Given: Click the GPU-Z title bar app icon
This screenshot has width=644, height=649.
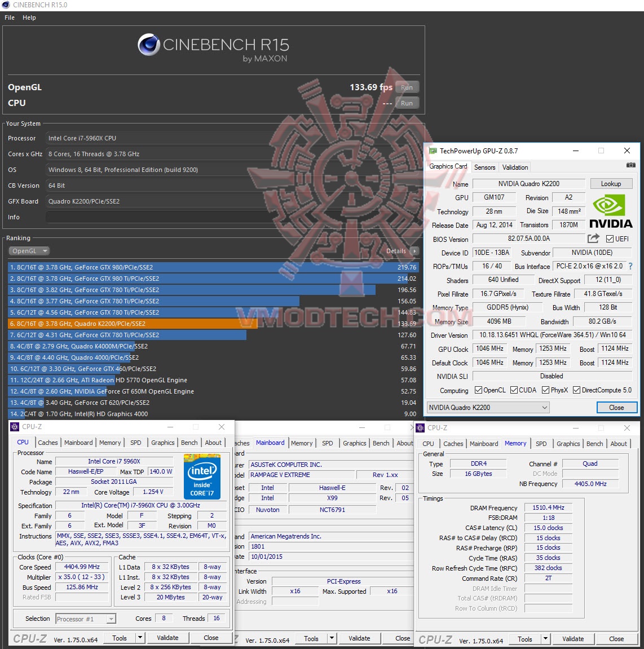Looking at the screenshot, I should coord(433,151).
